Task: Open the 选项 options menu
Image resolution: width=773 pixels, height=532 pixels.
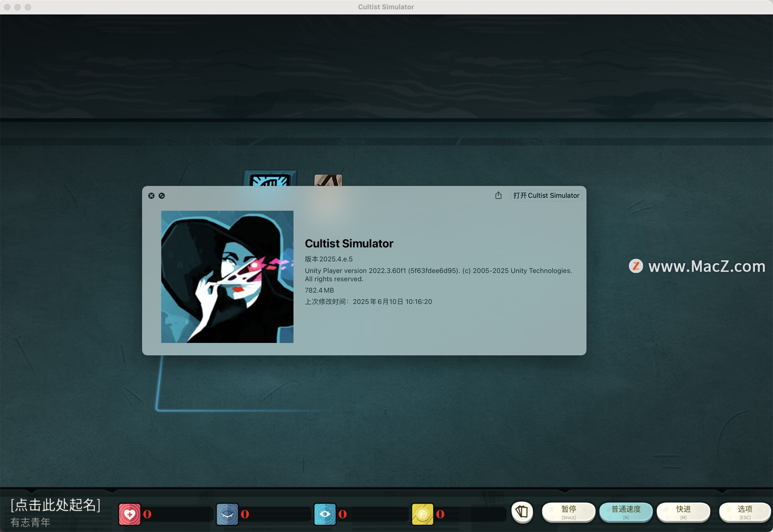Action: 745,512
